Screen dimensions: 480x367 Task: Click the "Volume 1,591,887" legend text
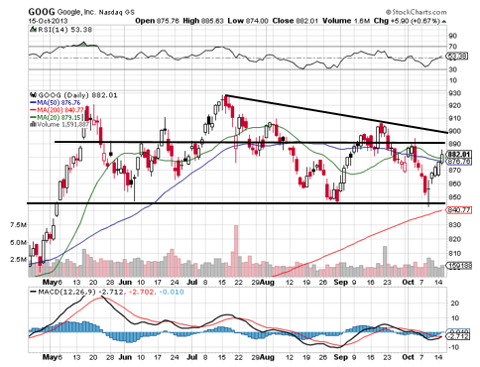[63, 124]
